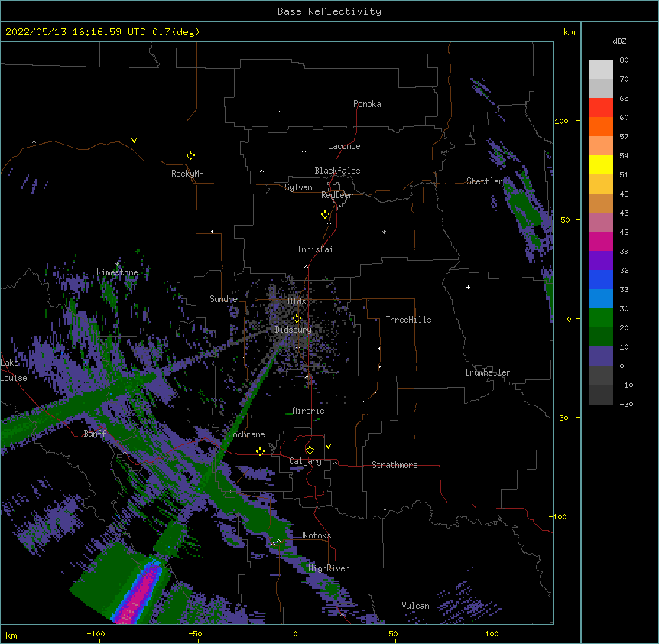Pick the slate purple 0-10 dBZ legend swatch
Viewport: 659px width, 644px height.
601,356
